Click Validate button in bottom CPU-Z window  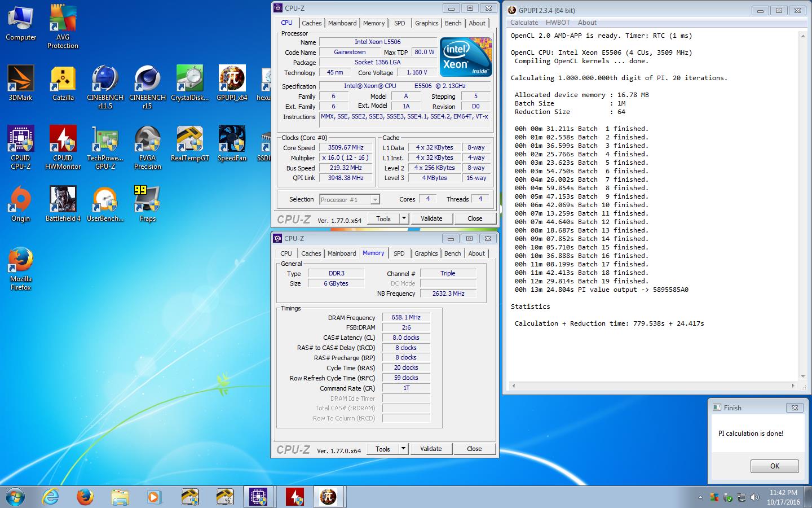(431, 449)
